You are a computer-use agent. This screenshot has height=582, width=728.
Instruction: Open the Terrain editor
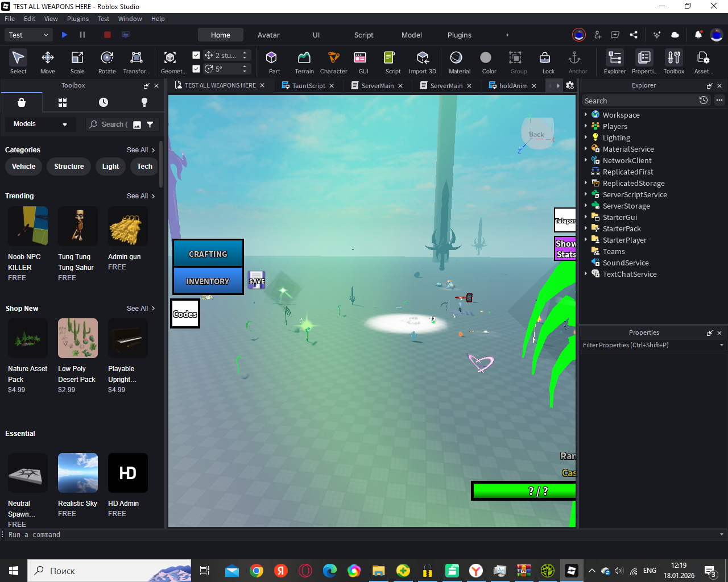click(x=304, y=62)
